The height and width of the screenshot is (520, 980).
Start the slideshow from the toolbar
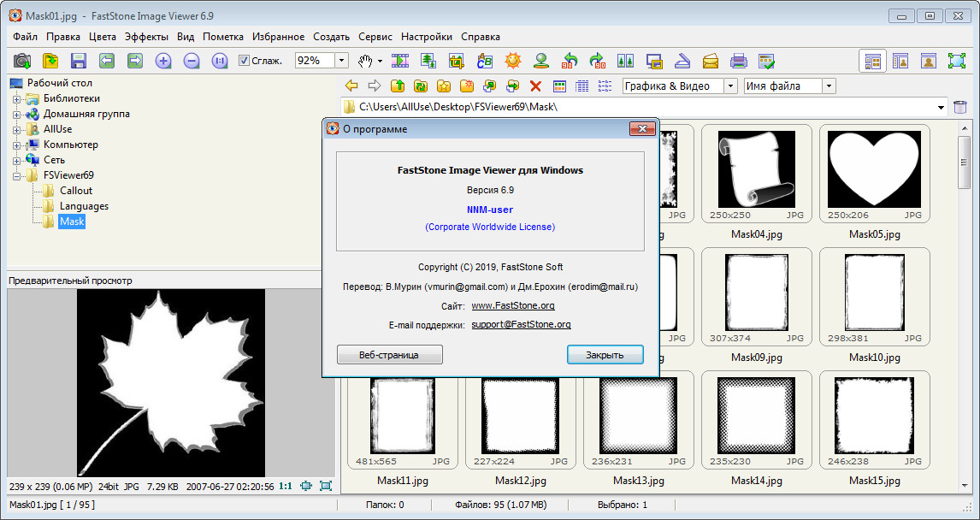400,61
